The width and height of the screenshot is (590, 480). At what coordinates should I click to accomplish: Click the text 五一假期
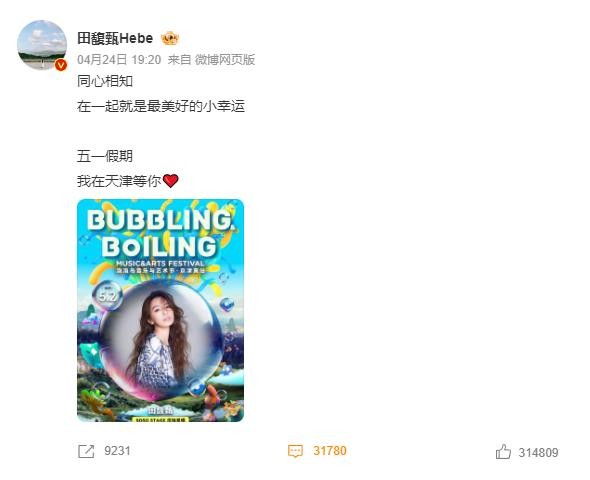click(x=105, y=156)
